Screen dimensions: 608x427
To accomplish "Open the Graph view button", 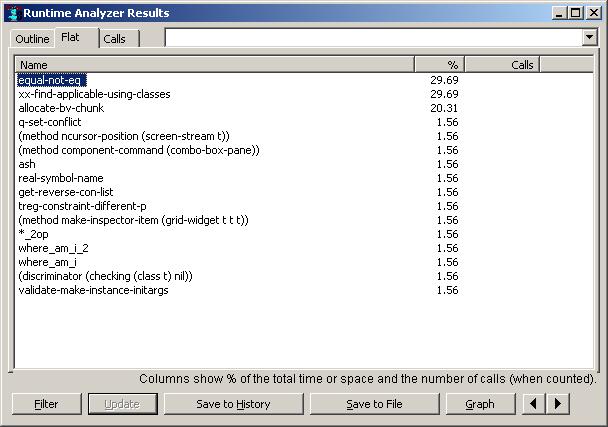I will coord(480,404).
